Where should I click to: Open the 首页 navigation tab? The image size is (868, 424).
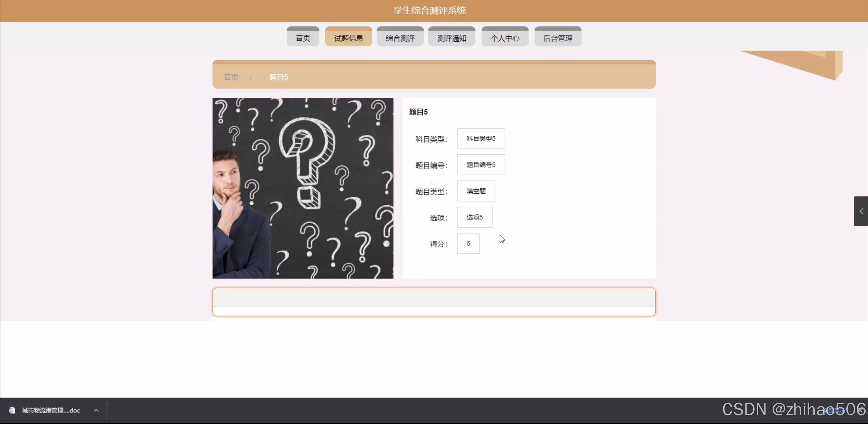[303, 38]
